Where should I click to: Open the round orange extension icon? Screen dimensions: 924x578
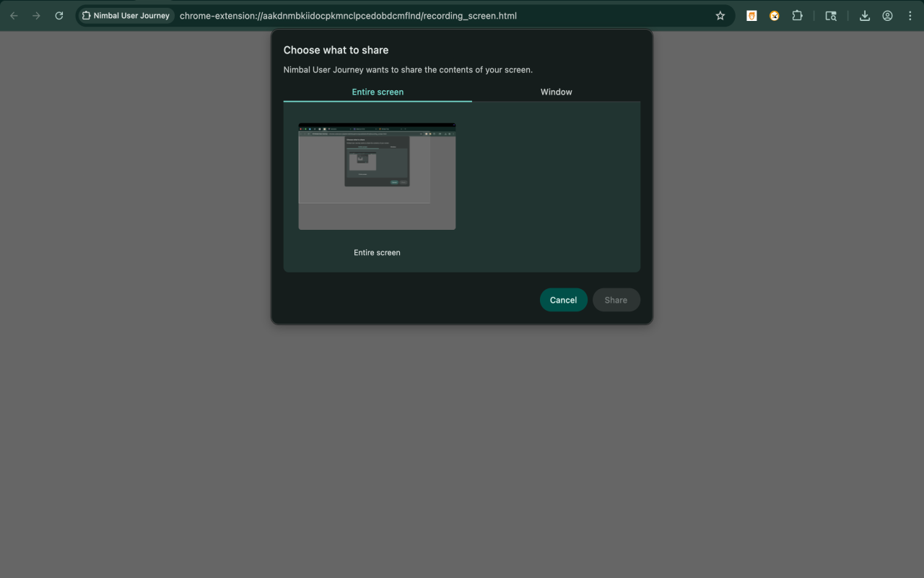point(775,15)
